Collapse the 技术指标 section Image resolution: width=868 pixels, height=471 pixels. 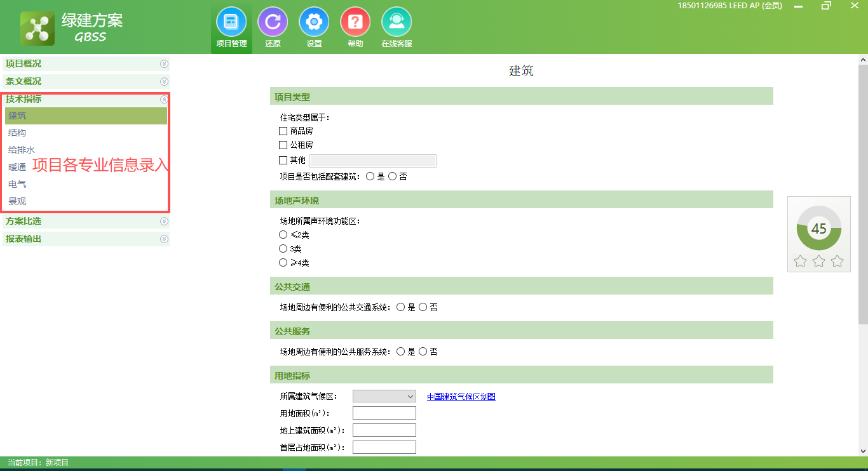[164, 99]
